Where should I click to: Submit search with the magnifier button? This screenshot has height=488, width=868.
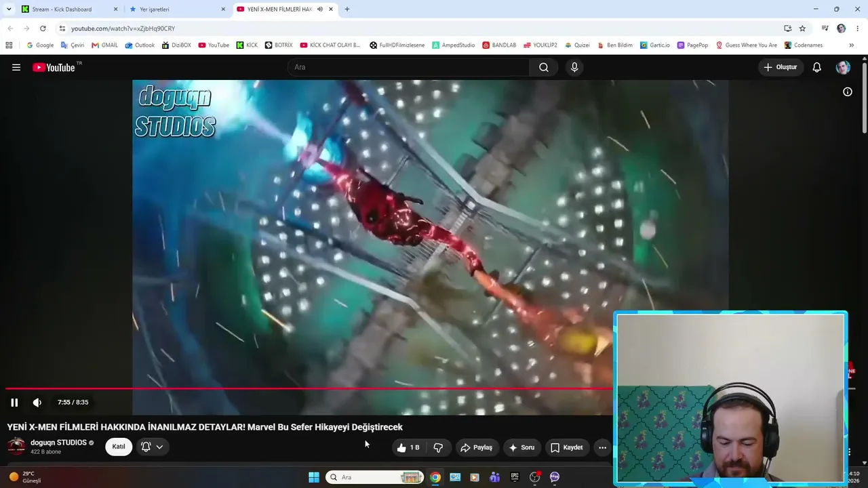[544, 67]
